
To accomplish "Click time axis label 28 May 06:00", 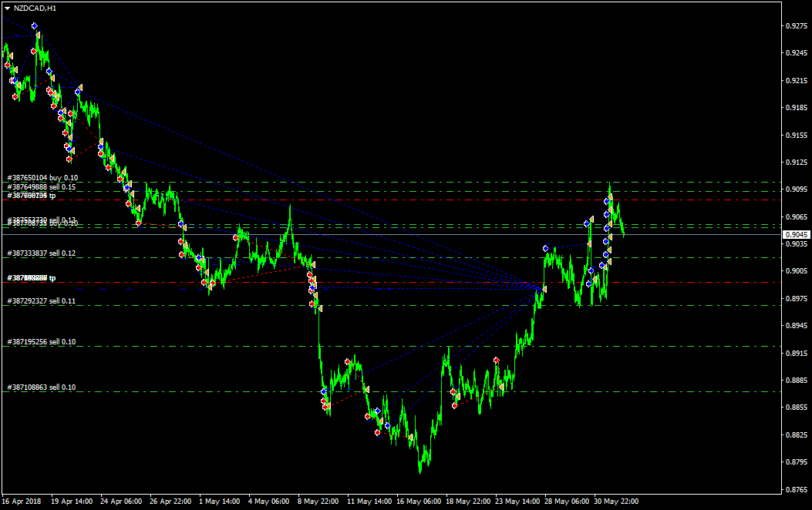I will click(567, 502).
